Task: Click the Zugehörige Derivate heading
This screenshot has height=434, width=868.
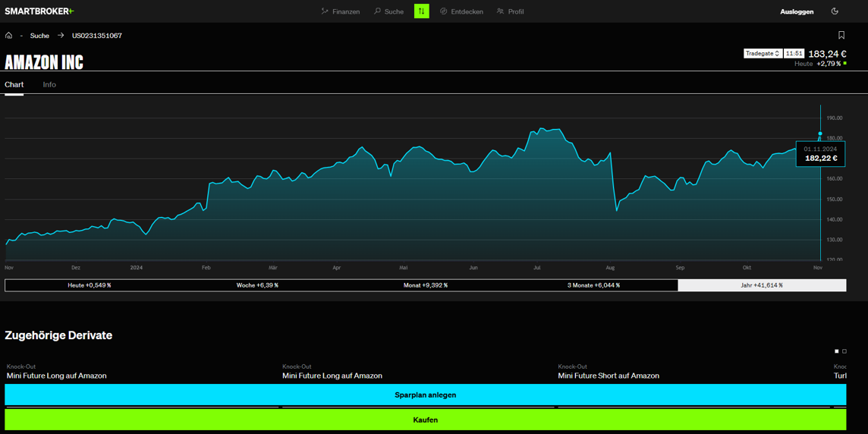Action: pyautogui.click(x=58, y=335)
